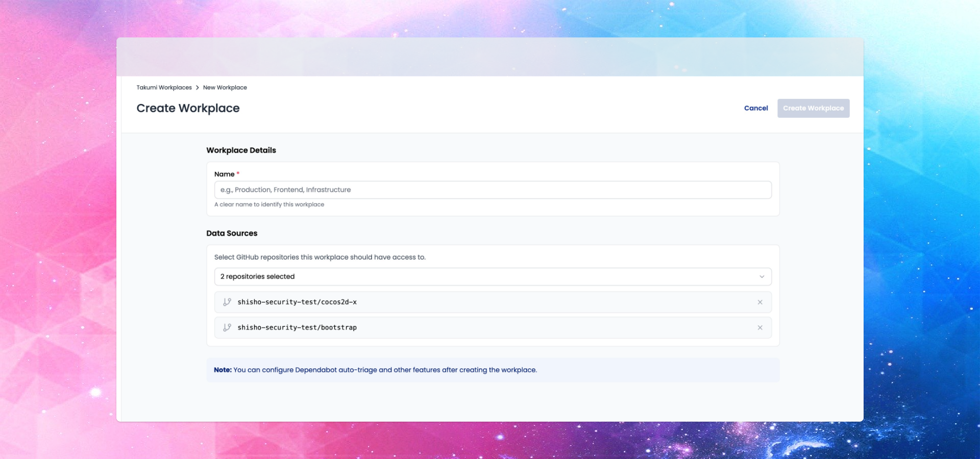The width and height of the screenshot is (980, 459).
Task: Click the branch icon beside shisho-security-test/cocos2d-x
Action: (x=228, y=302)
